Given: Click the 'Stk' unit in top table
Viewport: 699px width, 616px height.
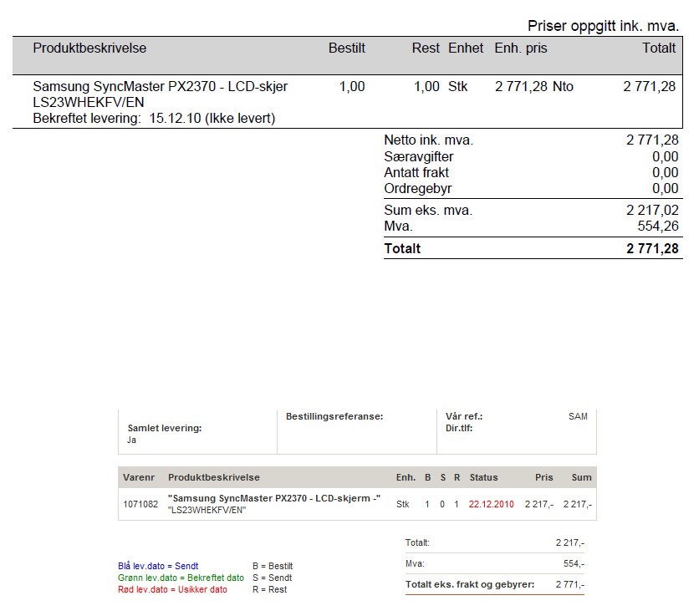Looking at the screenshot, I should (x=458, y=86).
